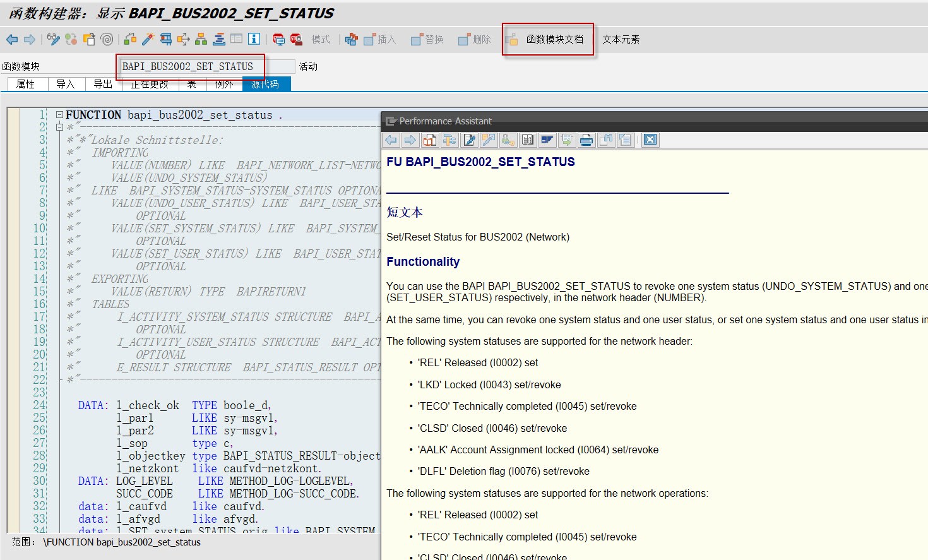
Task: Click the back navigation arrow in the main toolbar
Action: tap(11, 39)
